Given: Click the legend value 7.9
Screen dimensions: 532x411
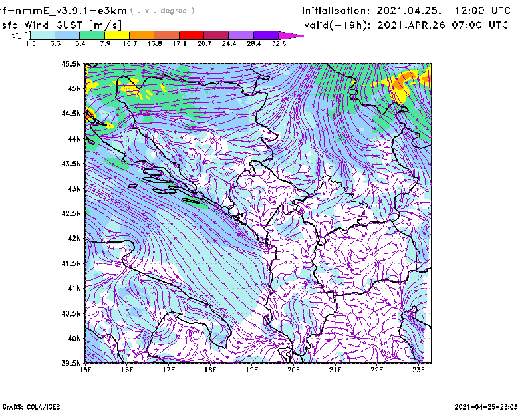Looking at the screenshot, I should (x=105, y=43).
